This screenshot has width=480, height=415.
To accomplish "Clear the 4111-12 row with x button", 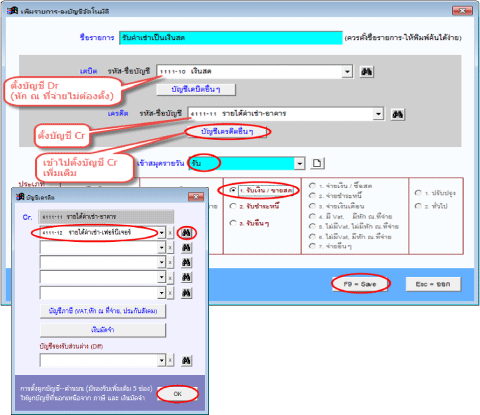I will pyautogui.click(x=170, y=233).
